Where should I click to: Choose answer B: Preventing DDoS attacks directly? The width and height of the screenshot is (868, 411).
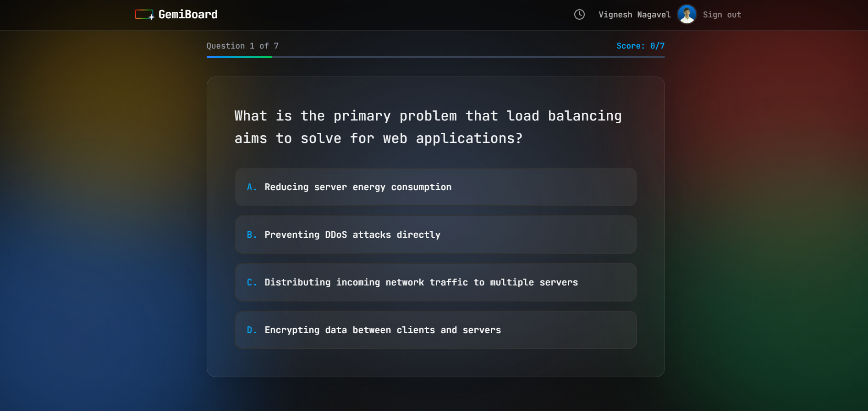[435, 235]
